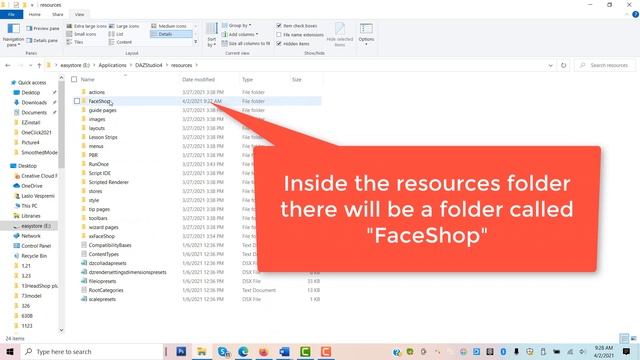Sort by the Type column header
This screenshot has height=360, width=640.
[247, 80]
